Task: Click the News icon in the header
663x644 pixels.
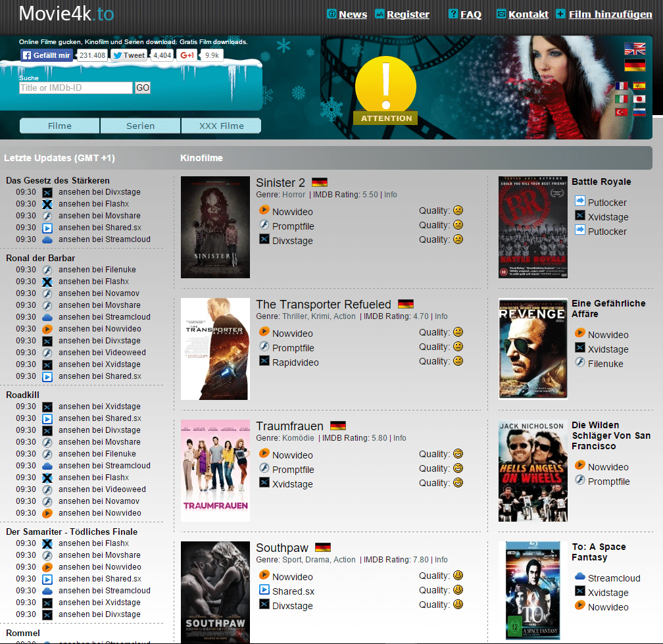Action: tap(332, 14)
